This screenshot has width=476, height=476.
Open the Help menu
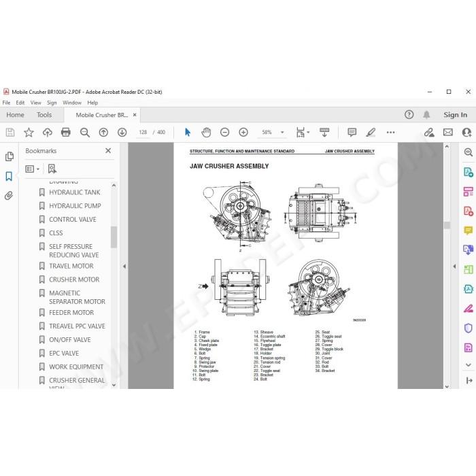click(x=92, y=103)
